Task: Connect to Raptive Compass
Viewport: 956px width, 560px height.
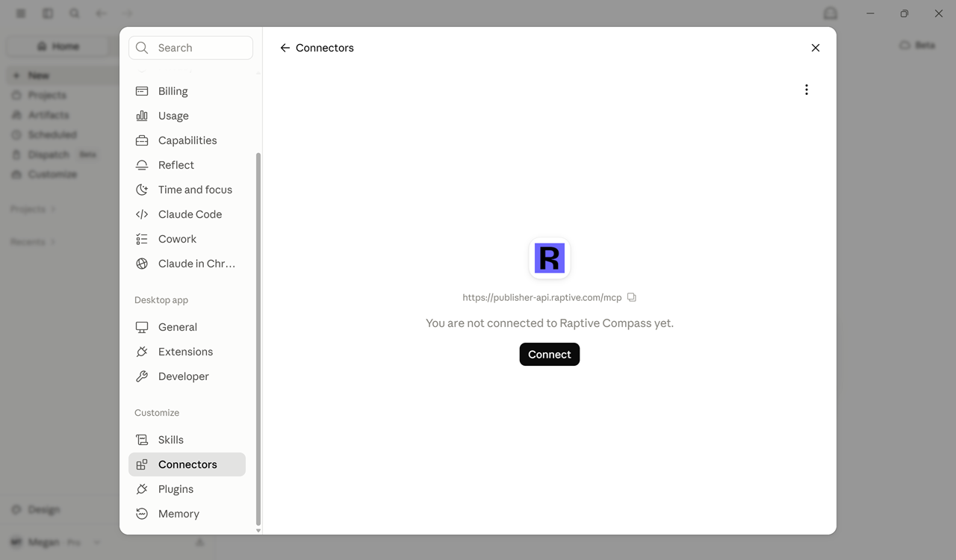Action: (550, 355)
